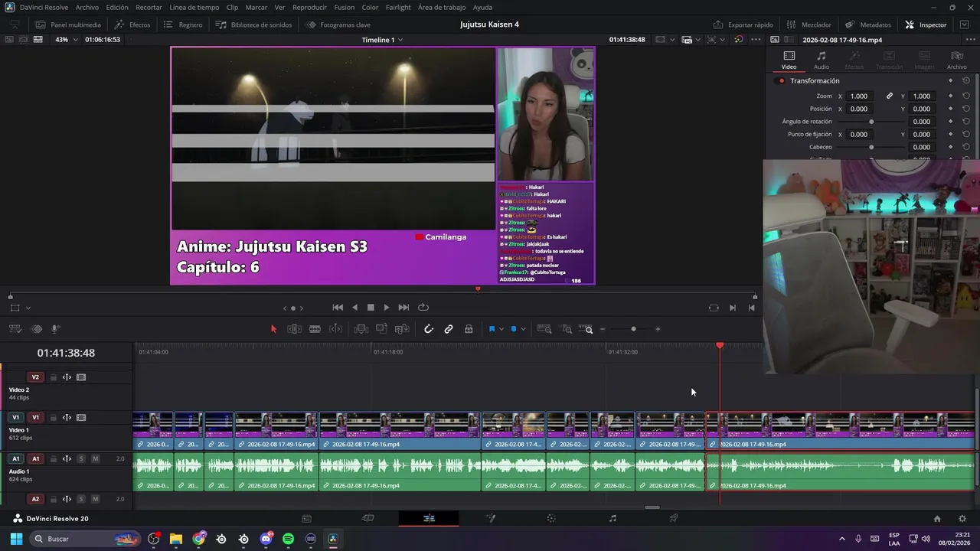Collapse the Transformación section
This screenshot has width=980, height=551.
click(x=815, y=80)
